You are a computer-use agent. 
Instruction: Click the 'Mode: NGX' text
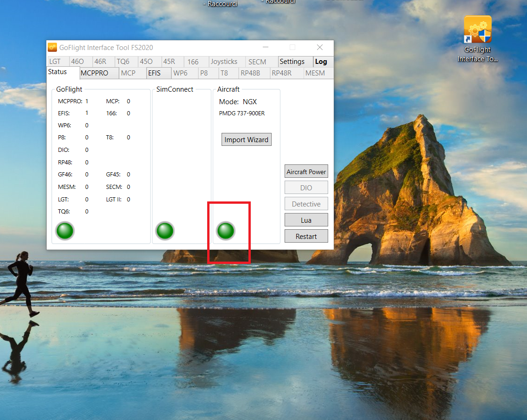[238, 102]
